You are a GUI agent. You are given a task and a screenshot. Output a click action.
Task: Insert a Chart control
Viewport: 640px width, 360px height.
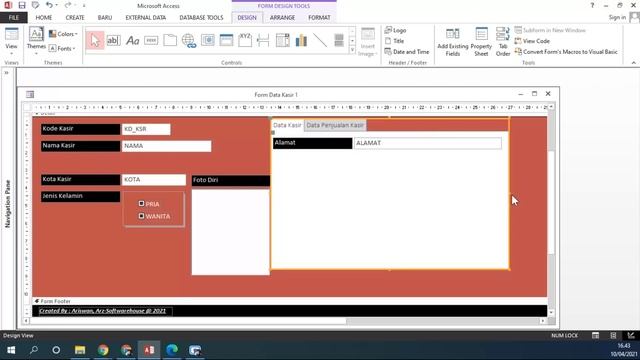click(x=301, y=40)
